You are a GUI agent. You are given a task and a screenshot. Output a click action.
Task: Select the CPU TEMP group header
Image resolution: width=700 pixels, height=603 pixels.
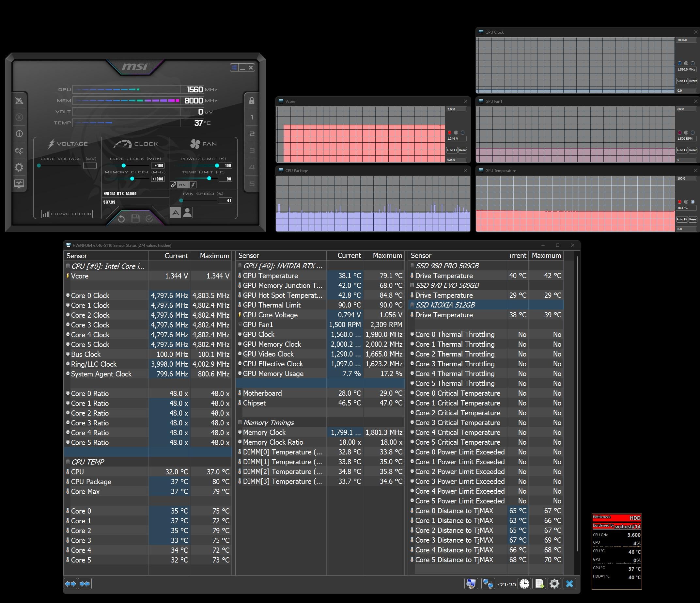(147, 462)
